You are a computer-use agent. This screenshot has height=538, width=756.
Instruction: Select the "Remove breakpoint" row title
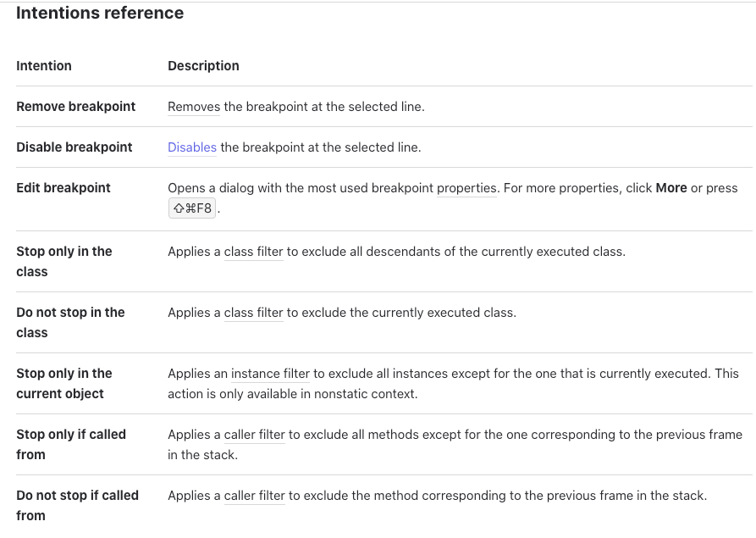76,107
